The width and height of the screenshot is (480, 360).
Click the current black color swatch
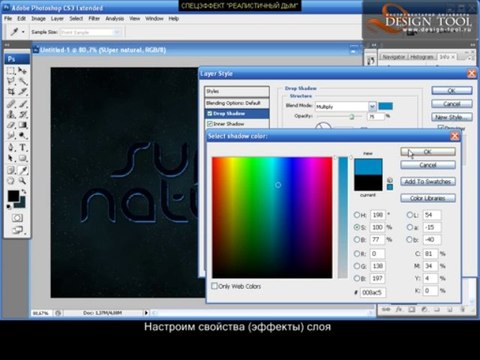pyautogui.click(x=368, y=183)
